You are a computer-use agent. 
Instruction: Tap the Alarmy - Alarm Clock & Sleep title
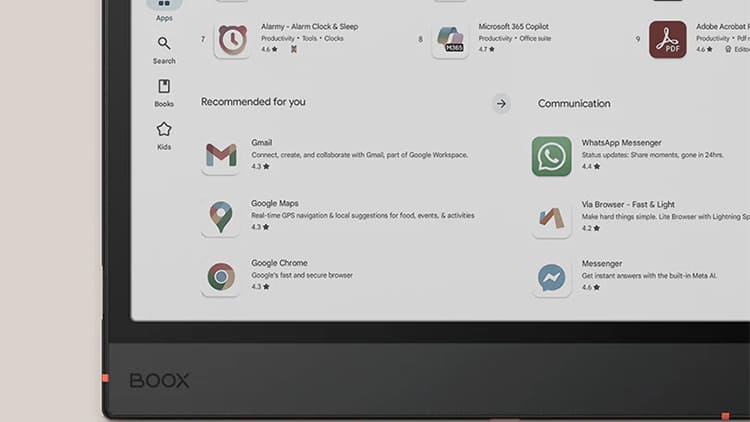309,27
